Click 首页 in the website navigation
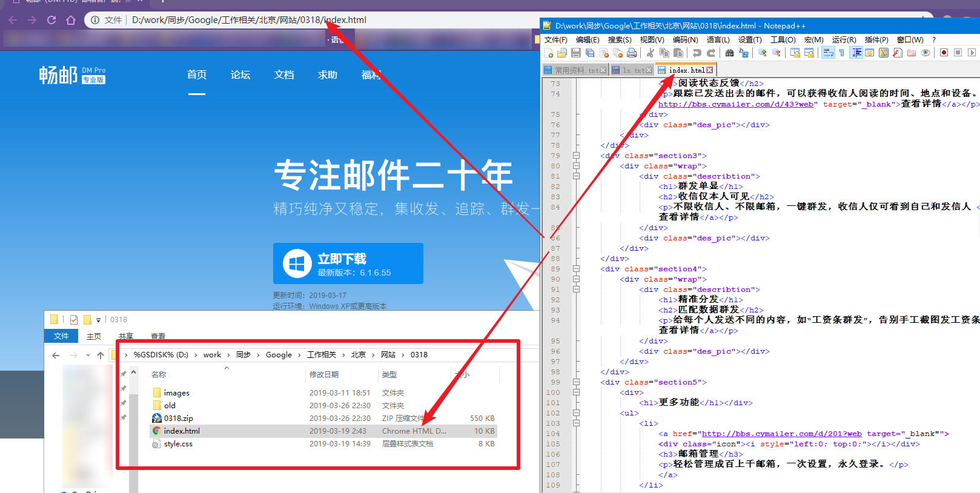The width and height of the screenshot is (980, 493). [197, 74]
